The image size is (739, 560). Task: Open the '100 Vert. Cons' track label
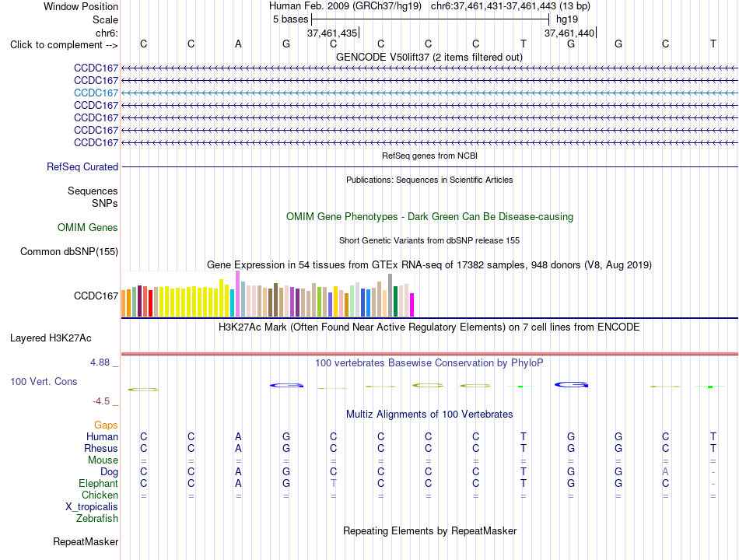tap(44, 381)
